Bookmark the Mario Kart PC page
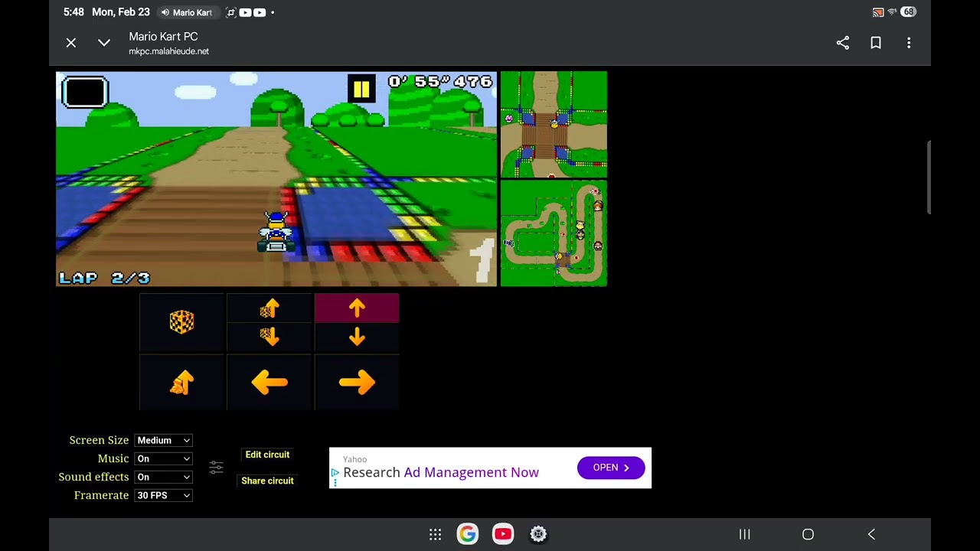Screen dimensions: 980x551 (x=876, y=43)
